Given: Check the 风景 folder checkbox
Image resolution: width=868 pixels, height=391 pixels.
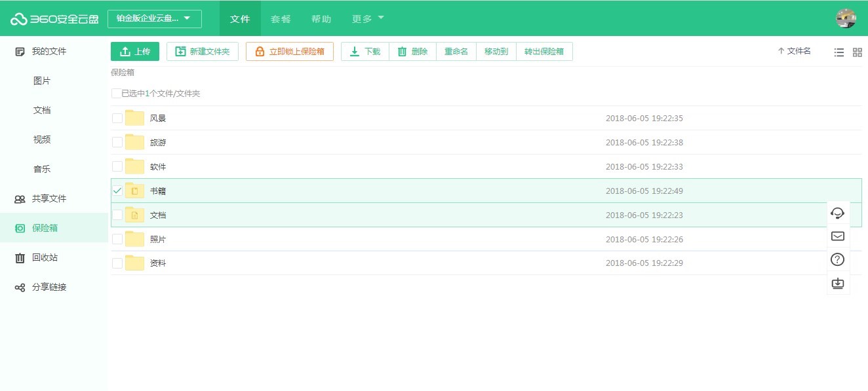Looking at the screenshot, I should coord(117,119).
